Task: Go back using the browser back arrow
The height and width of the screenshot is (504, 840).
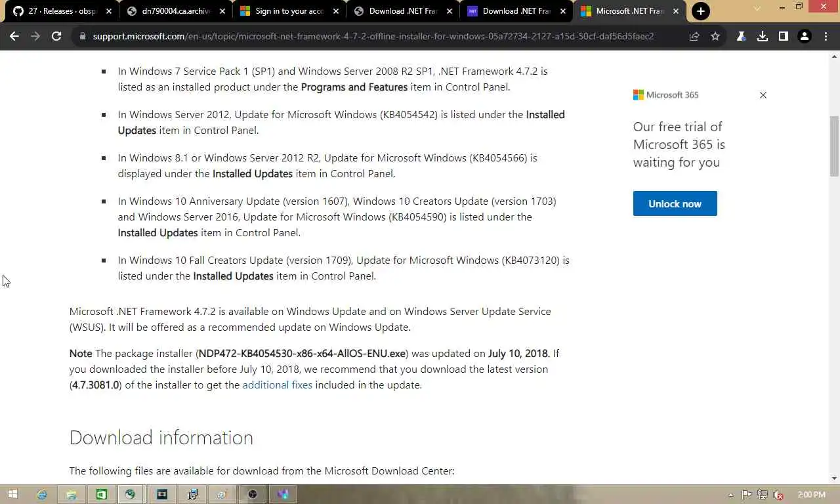Action: [14, 36]
